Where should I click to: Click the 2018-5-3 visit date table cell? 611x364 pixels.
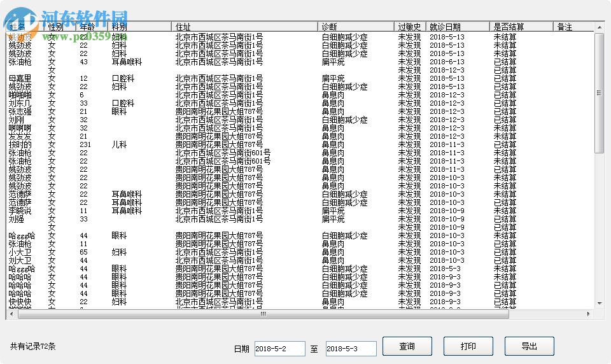pos(445,269)
